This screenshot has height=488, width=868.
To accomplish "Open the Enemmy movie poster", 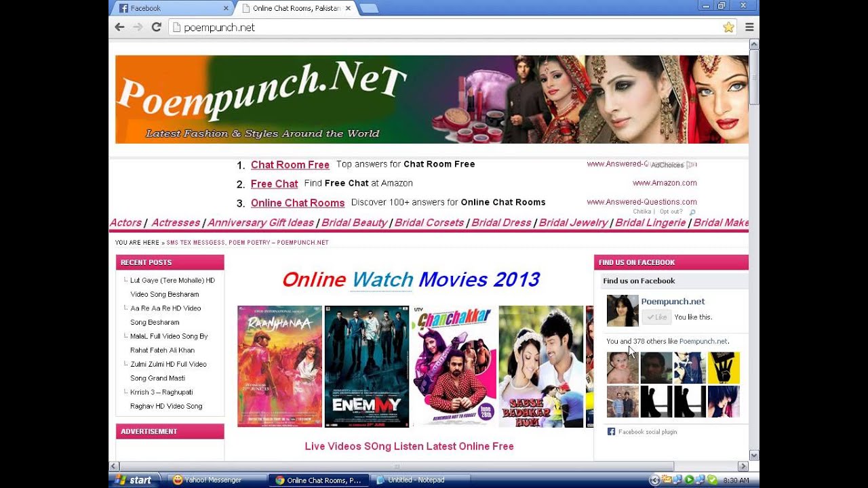I will (367, 366).
